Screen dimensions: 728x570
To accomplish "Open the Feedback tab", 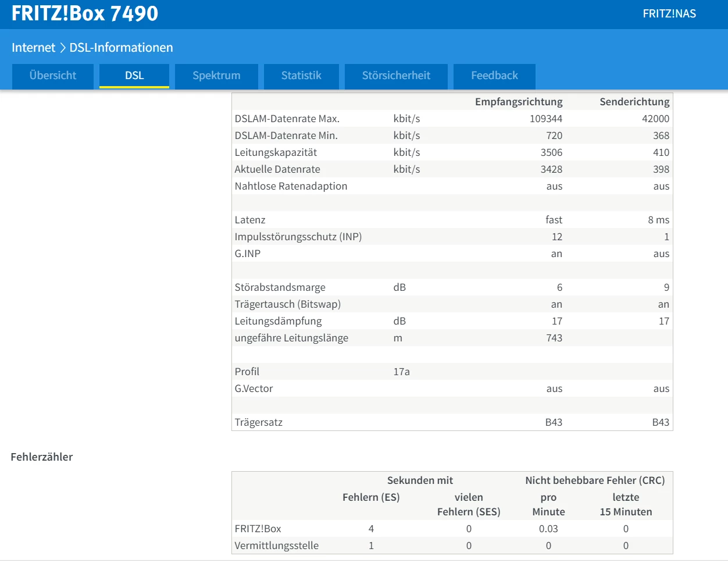I will [x=494, y=76].
